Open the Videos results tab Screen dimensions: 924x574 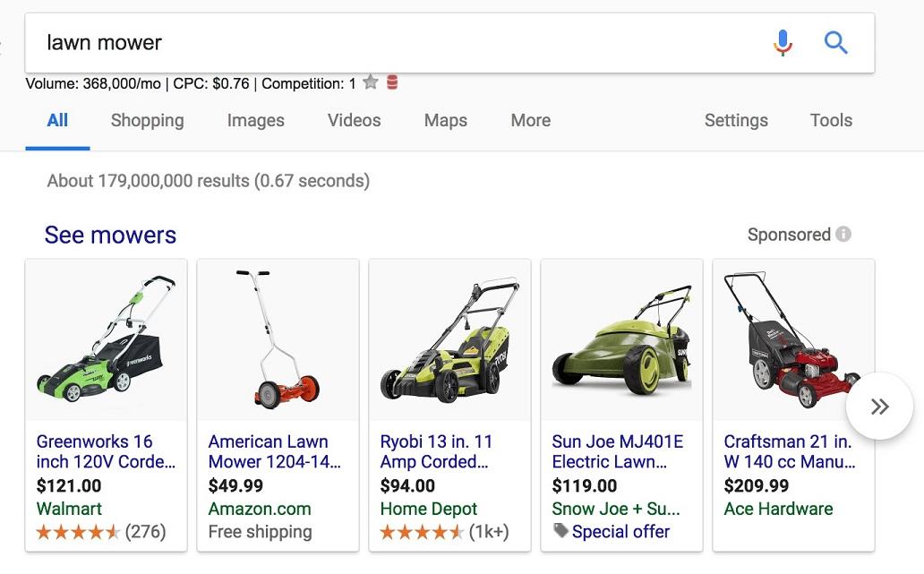click(x=353, y=120)
